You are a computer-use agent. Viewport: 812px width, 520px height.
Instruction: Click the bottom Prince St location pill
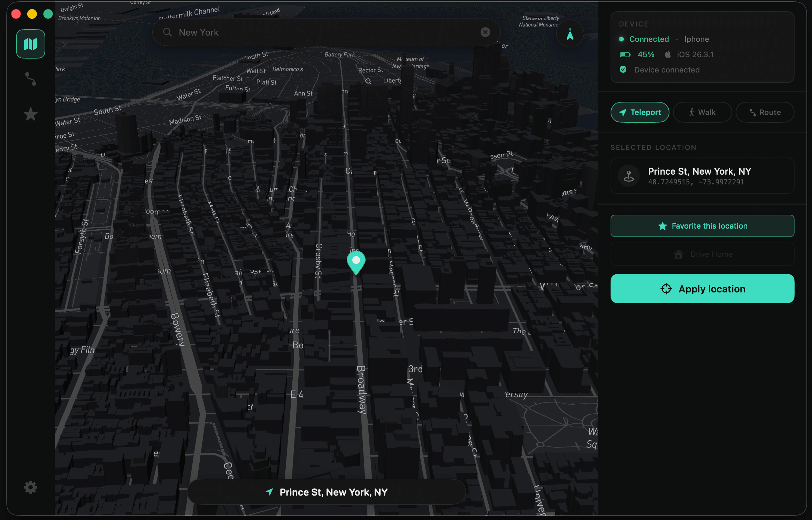[327, 492]
